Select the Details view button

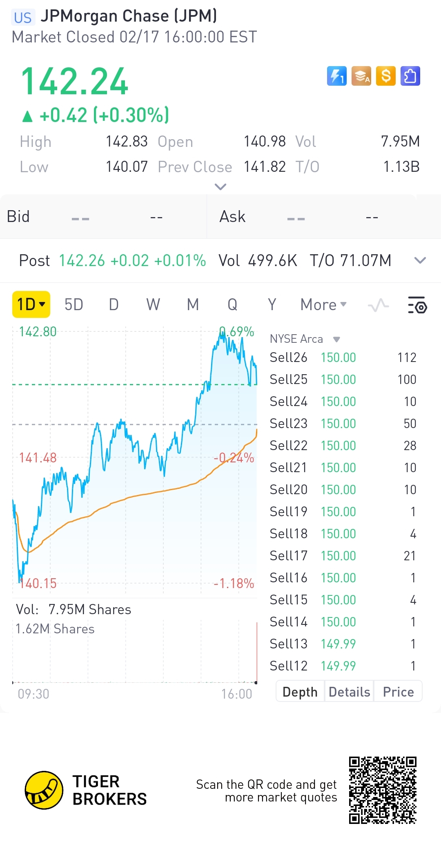pos(349,692)
